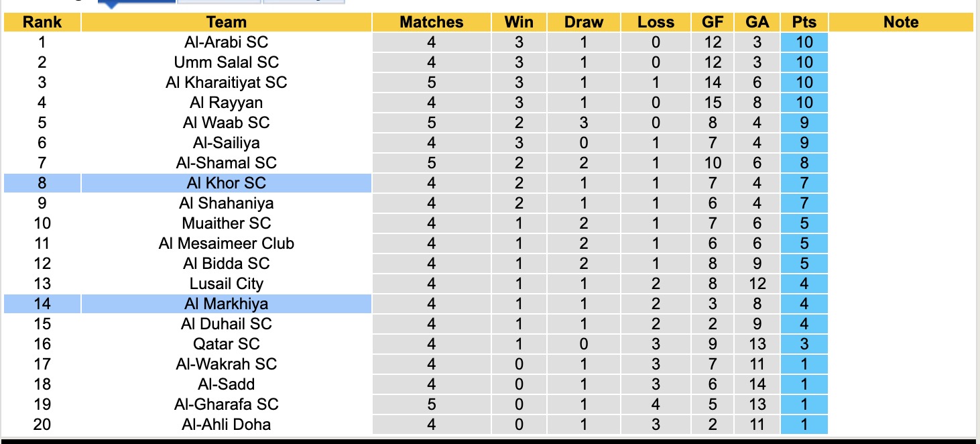The height and width of the screenshot is (444, 980).
Task: Click the GF column header
Action: [x=713, y=22]
